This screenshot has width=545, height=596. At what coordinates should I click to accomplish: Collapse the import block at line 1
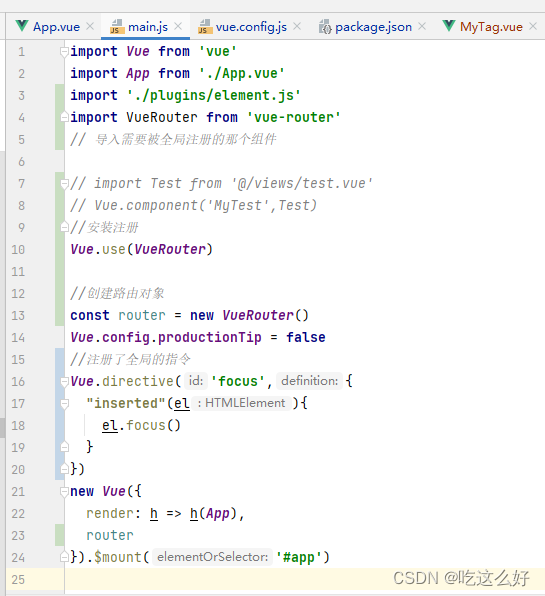tap(65, 51)
